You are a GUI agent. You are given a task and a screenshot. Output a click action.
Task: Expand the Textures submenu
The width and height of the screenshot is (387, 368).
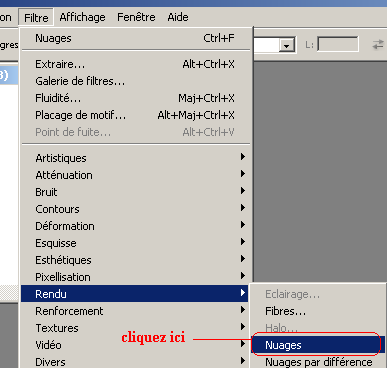click(135, 328)
